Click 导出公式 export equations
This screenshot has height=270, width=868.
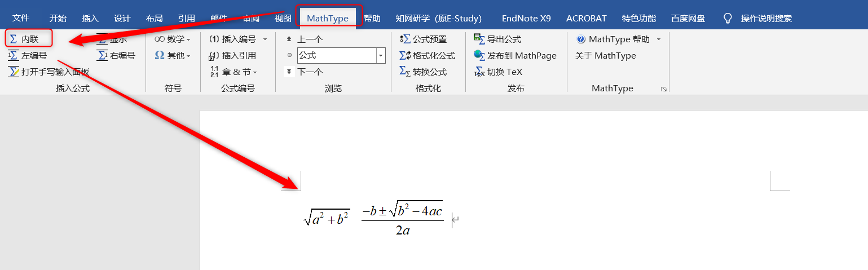(497, 39)
